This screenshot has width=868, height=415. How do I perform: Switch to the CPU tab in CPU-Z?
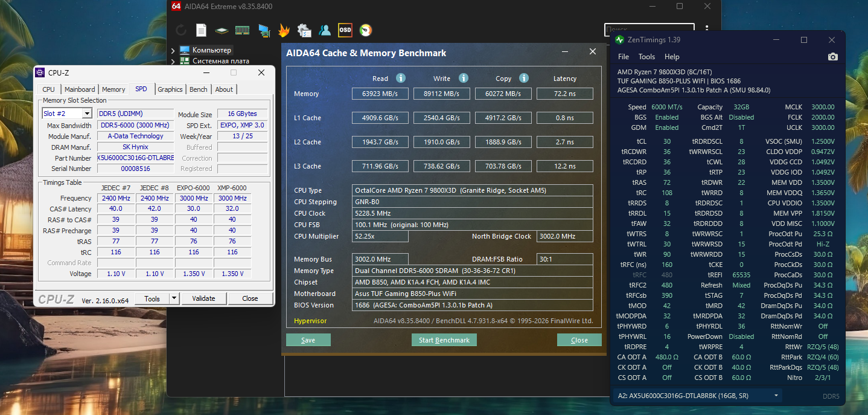click(49, 89)
